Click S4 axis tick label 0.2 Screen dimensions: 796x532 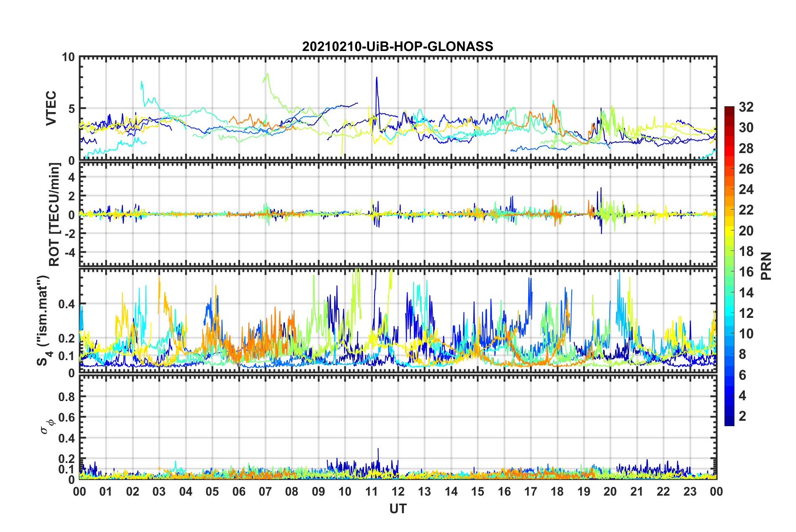(67, 338)
